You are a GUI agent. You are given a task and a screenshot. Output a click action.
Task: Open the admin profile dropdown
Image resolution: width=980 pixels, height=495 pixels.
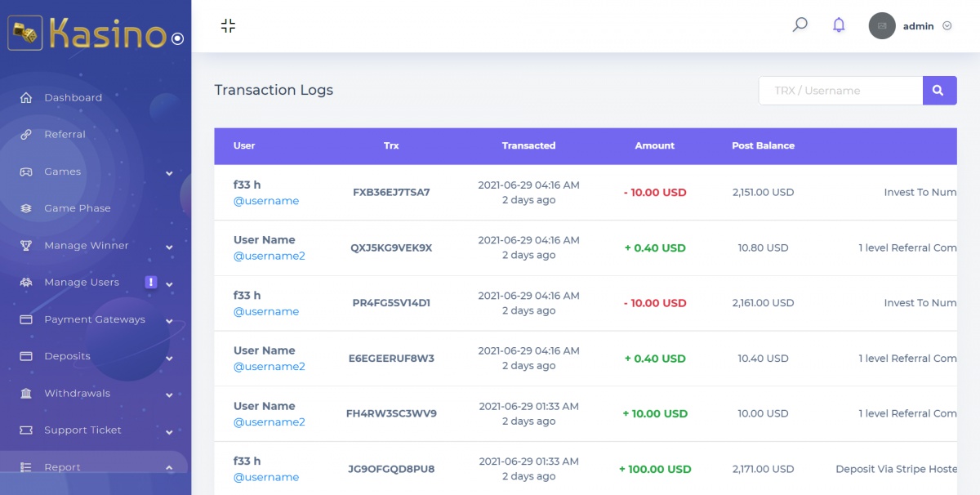coord(911,26)
